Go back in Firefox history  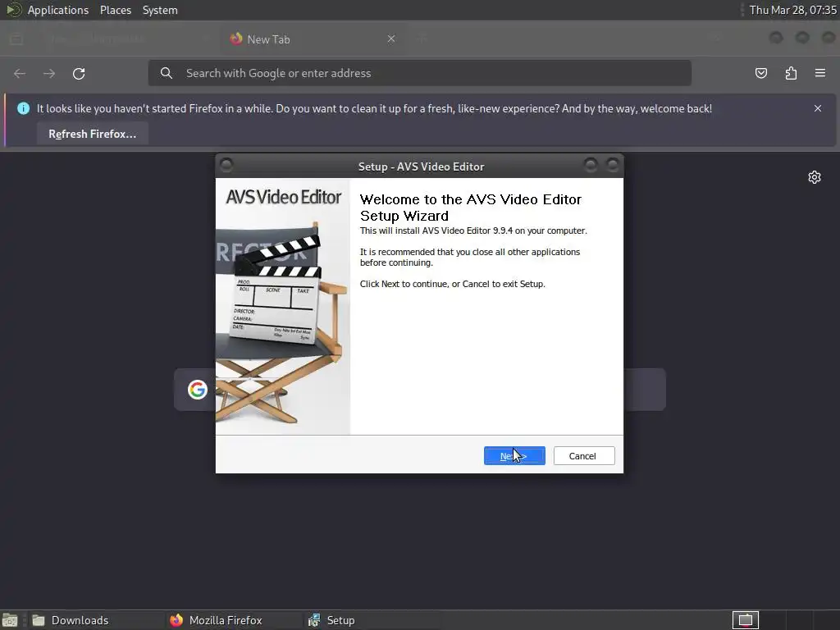(x=20, y=73)
